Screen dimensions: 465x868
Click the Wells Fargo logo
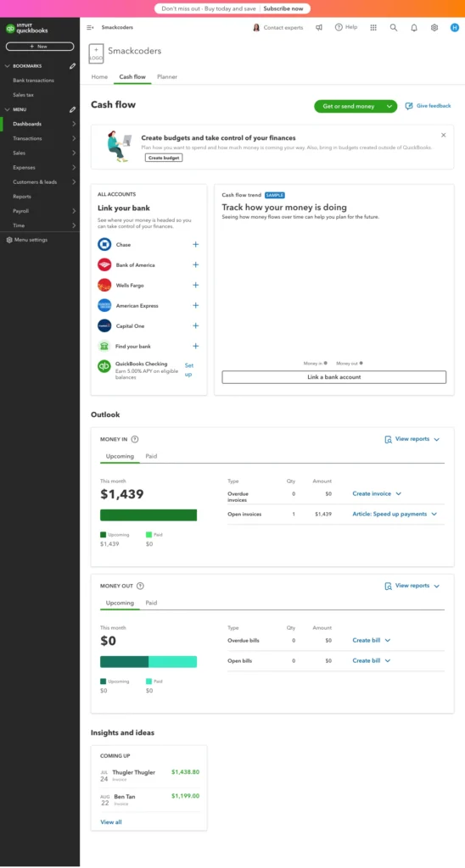pos(104,285)
